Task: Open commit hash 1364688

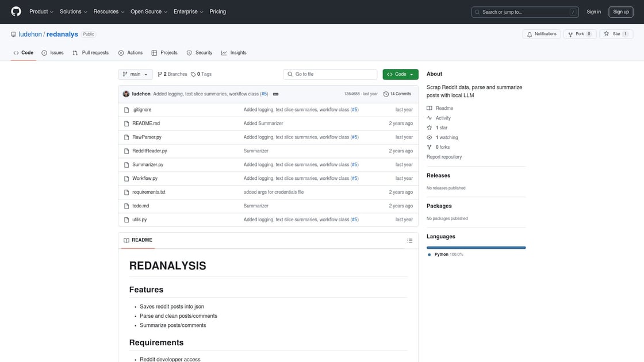Action: click(x=351, y=94)
